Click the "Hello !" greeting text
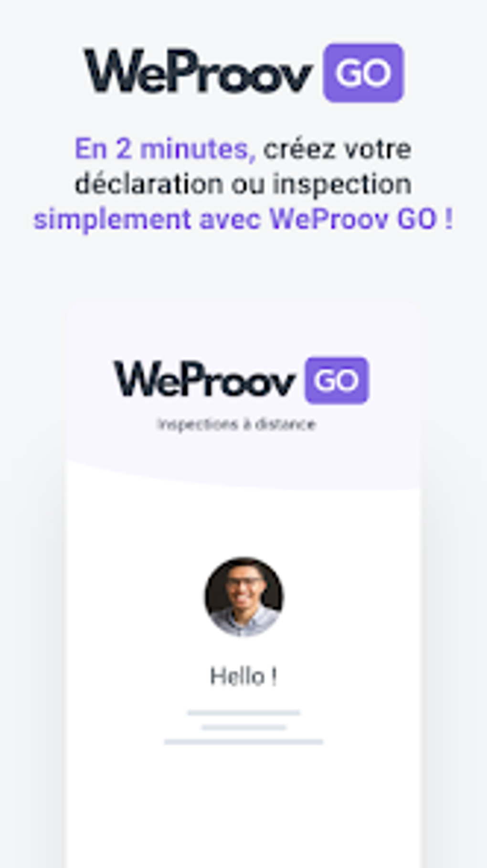This screenshot has height=868, width=487. point(243,676)
